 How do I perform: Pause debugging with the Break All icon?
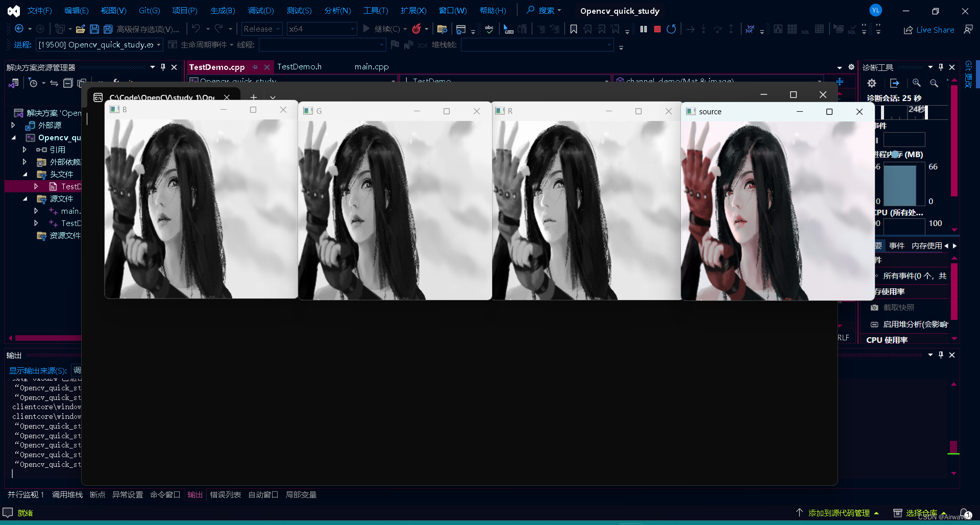[x=644, y=29]
